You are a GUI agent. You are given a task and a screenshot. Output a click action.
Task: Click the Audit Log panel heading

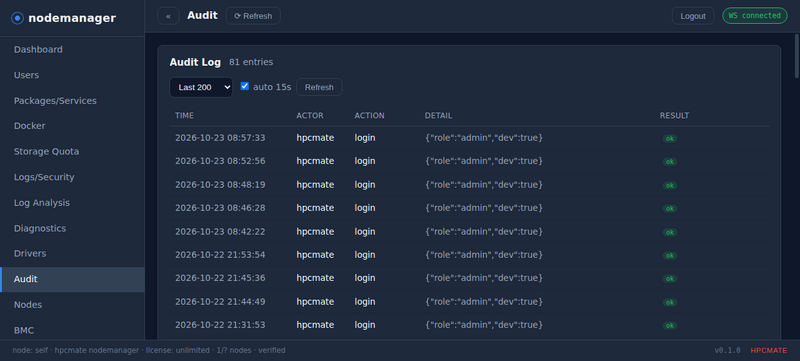pyautogui.click(x=195, y=62)
